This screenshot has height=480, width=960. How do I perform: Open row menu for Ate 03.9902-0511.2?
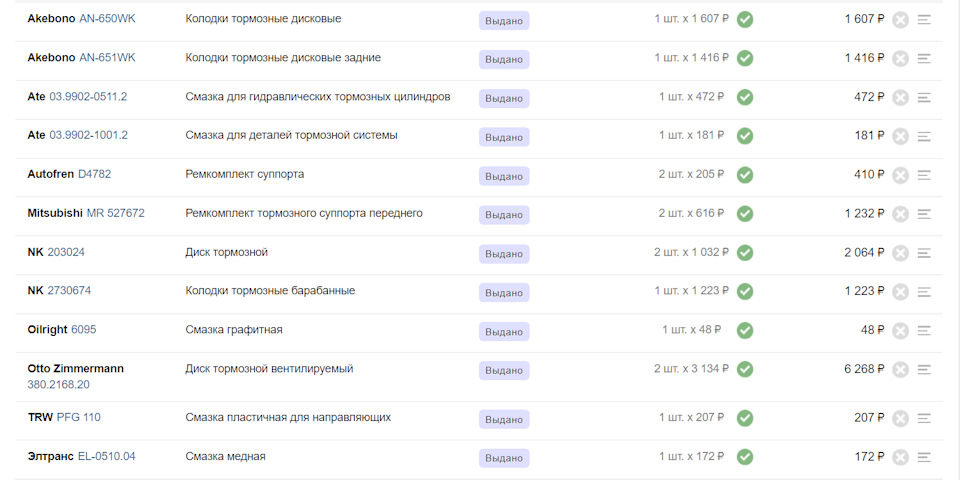924,97
